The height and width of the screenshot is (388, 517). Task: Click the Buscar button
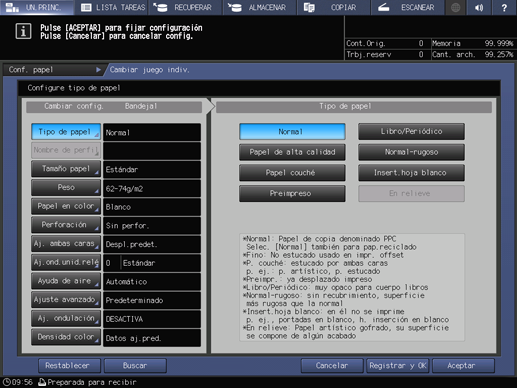[x=135, y=366]
